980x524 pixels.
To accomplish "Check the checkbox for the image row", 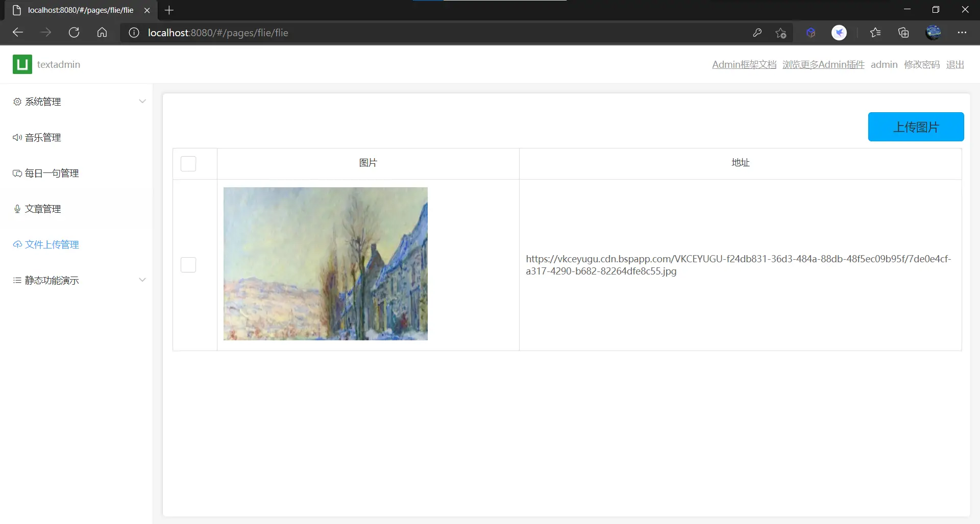I will pos(188,265).
